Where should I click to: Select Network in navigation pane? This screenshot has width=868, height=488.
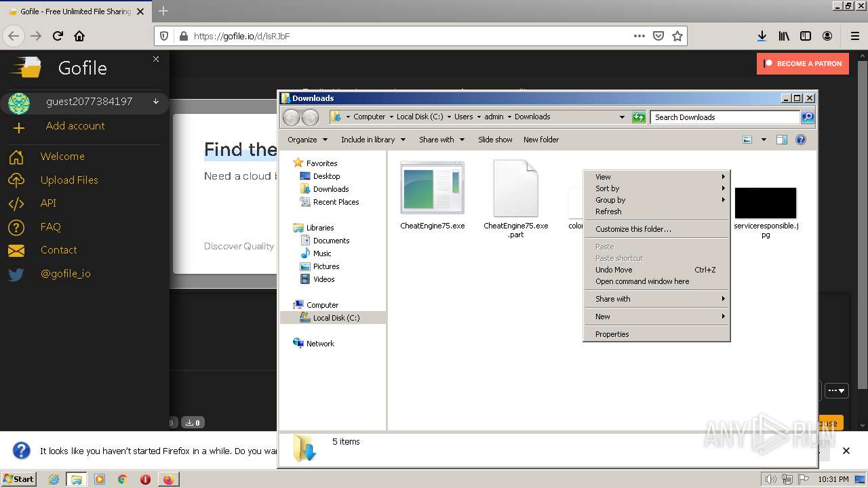coord(320,344)
